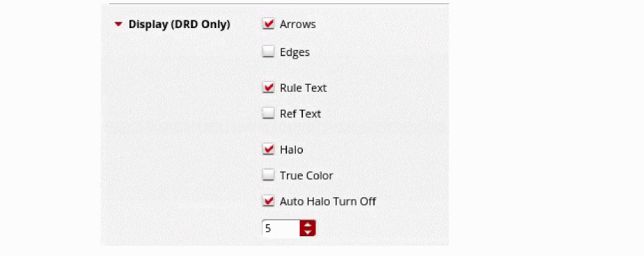
Task: Uncheck the Rule Text checkbox
Action: [268, 87]
